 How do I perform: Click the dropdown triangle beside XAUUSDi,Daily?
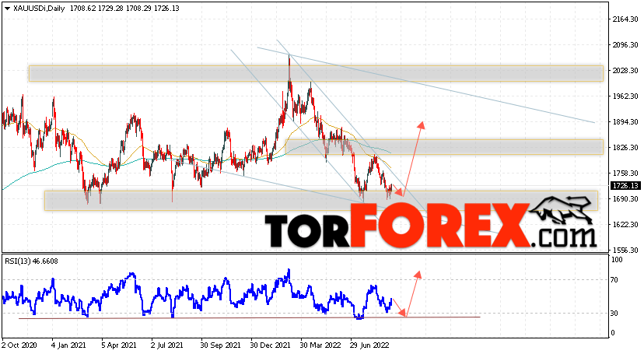[7, 9]
